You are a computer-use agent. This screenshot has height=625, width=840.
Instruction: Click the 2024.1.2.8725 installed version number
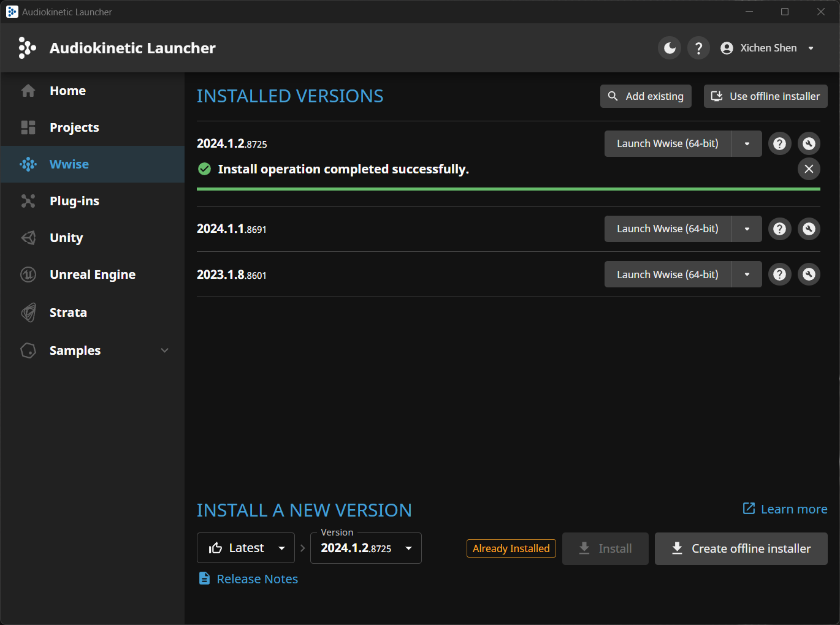click(232, 143)
